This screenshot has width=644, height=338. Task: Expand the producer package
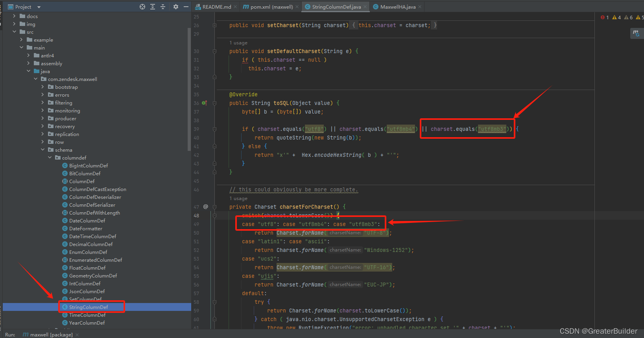(x=43, y=118)
